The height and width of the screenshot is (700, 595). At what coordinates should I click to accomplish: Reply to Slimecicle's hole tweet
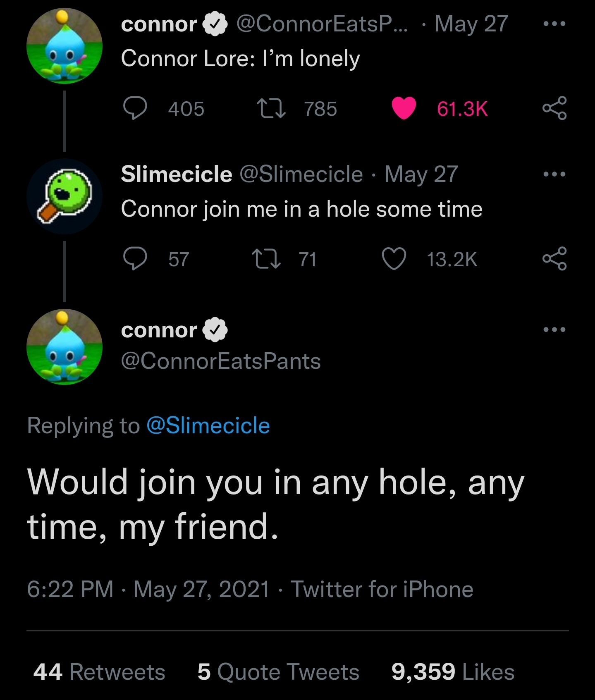click(135, 259)
